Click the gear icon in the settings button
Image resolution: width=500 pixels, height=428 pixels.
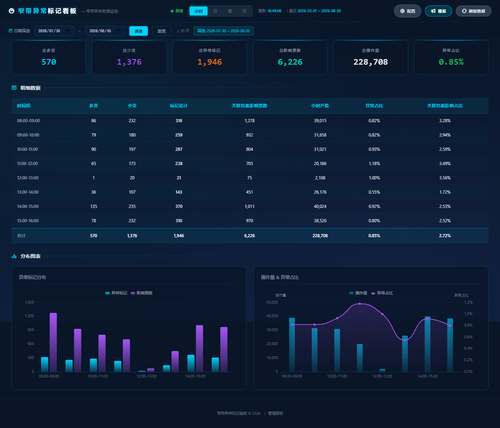click(x=402, y=11)
